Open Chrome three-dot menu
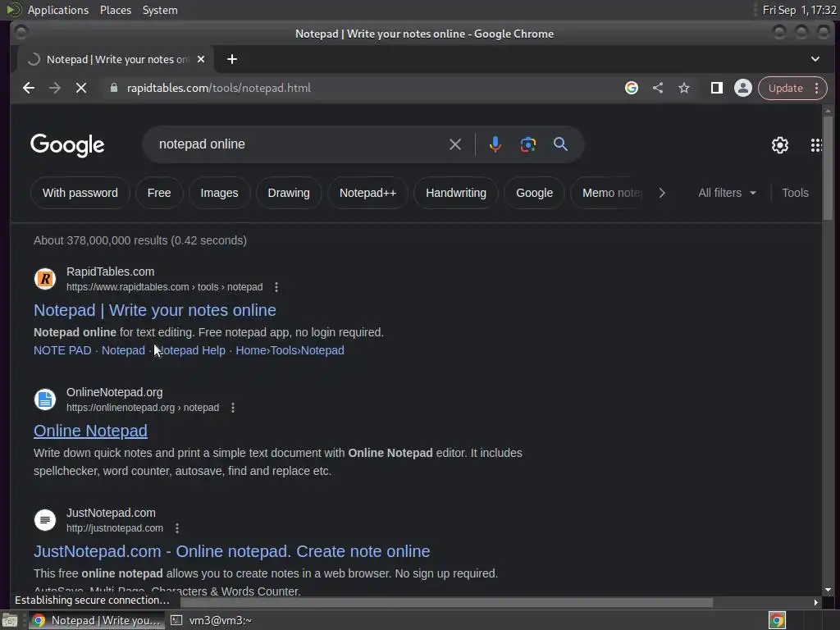 816,88
